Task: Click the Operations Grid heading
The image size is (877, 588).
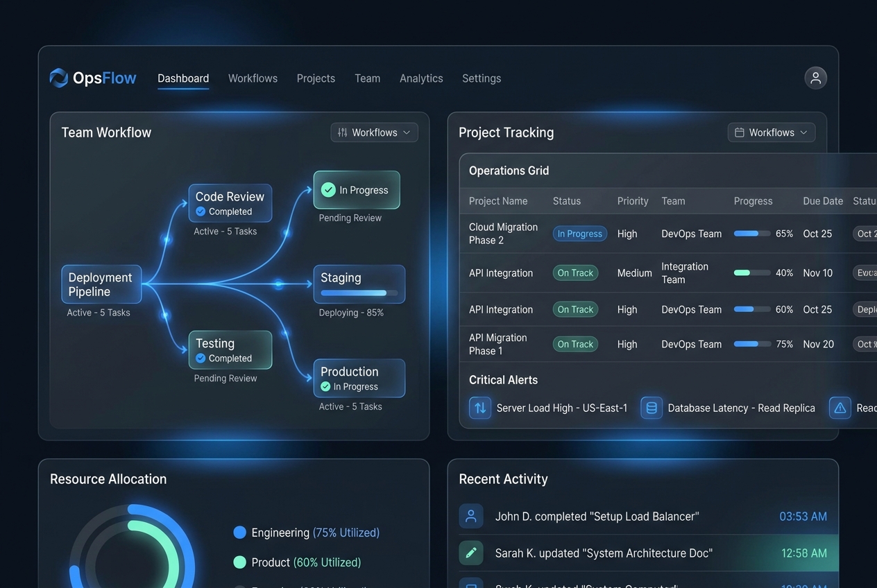Action: 509,171
